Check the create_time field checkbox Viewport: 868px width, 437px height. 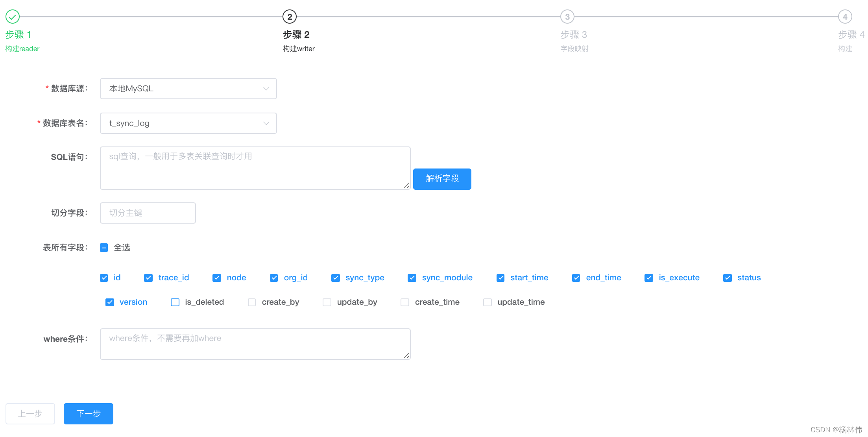click(x=404, y=302)
